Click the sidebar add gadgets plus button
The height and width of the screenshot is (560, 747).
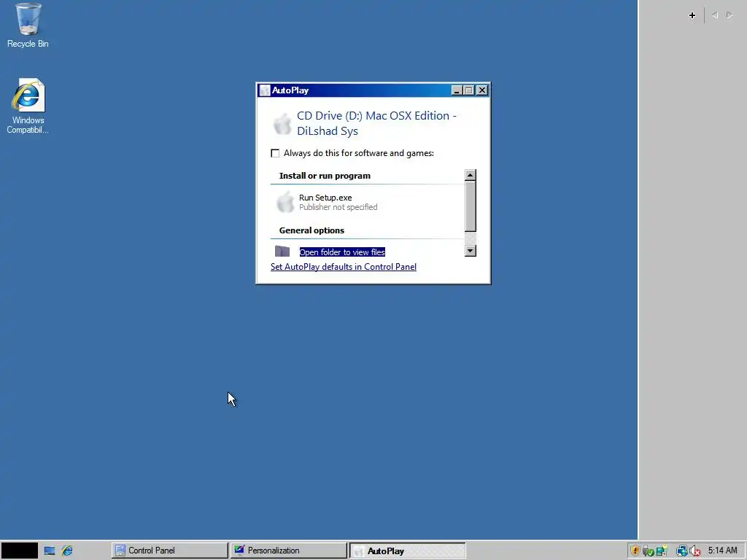coord(692,15)
